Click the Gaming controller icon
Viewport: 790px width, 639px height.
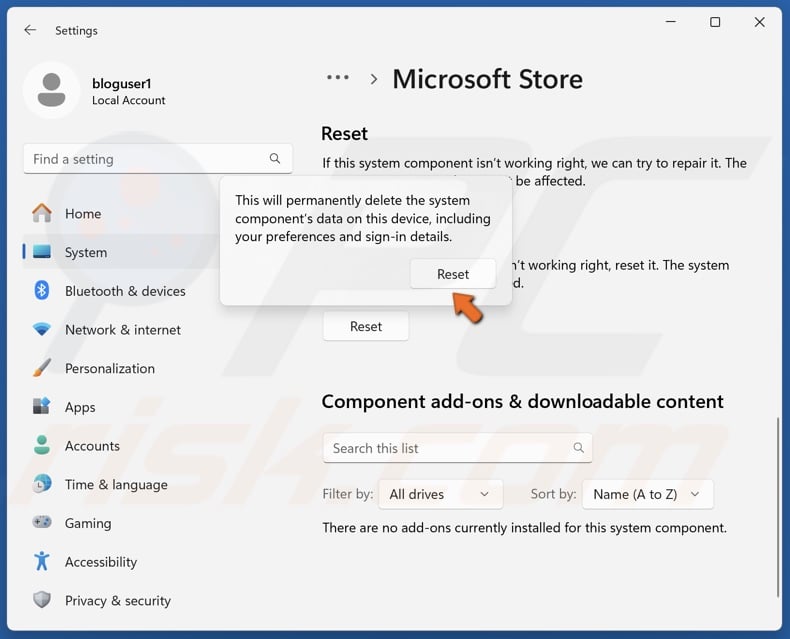(x=42, y=522)
